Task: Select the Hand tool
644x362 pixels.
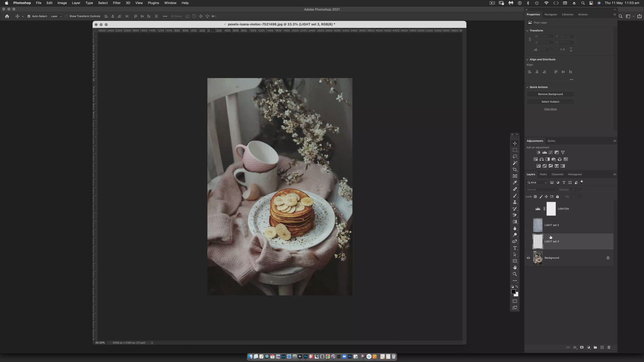Action: (x=515, y=268)
